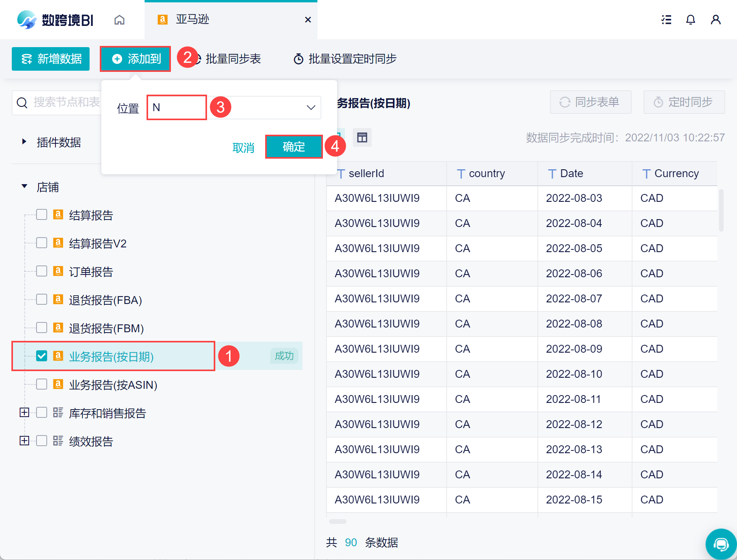Click the search magnifier icon
The image size is (737, 560).
click(22, 103)
